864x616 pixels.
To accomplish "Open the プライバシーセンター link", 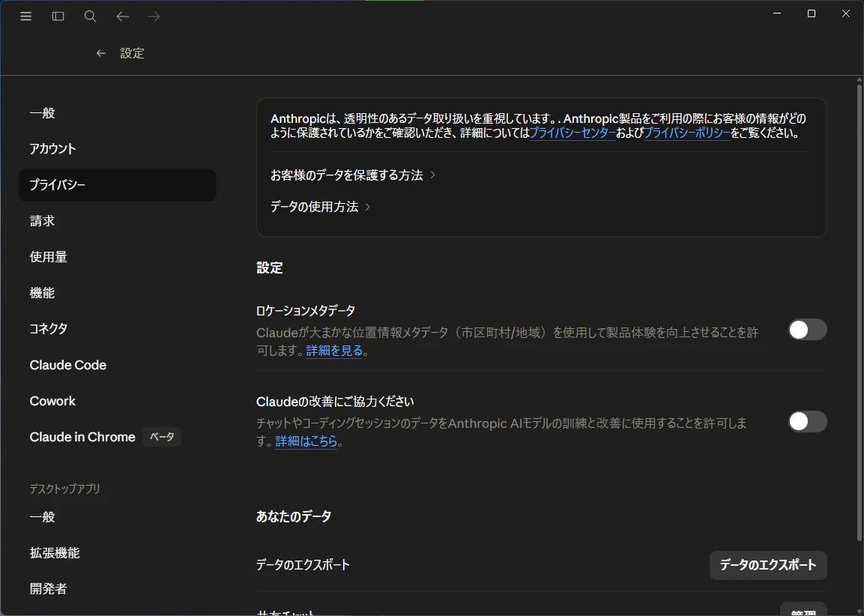I will click(x=573, y=133).
